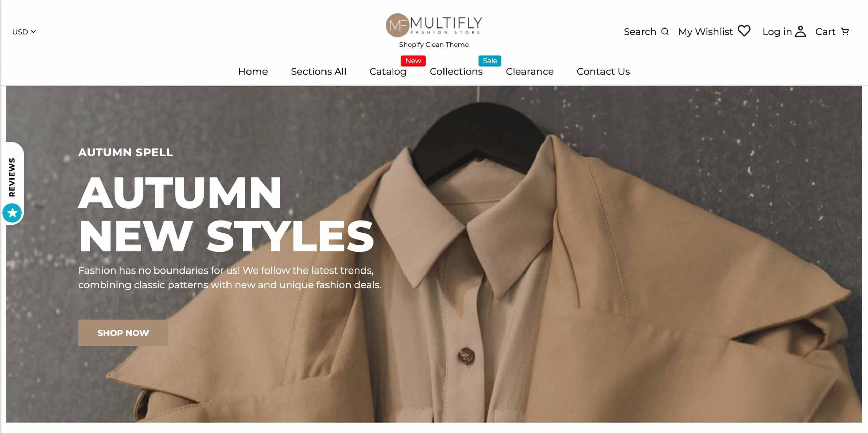Click the Multifly MF logo

(x=434, y=25)
